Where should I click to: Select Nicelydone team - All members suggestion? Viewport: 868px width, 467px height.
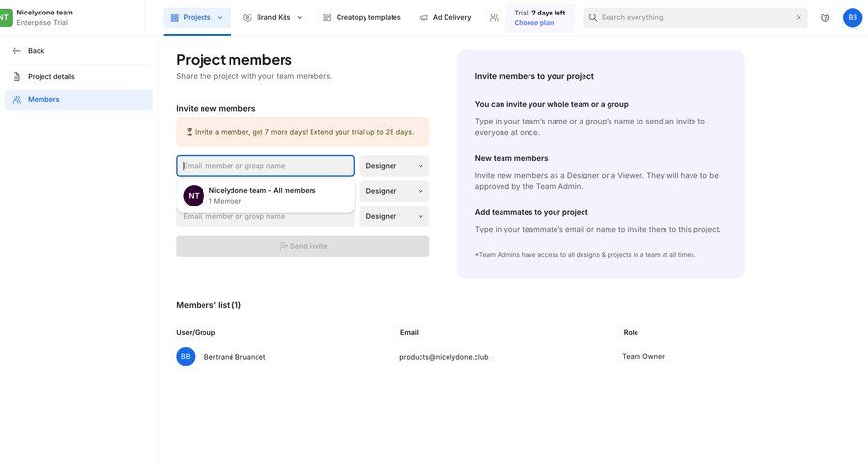262,195
